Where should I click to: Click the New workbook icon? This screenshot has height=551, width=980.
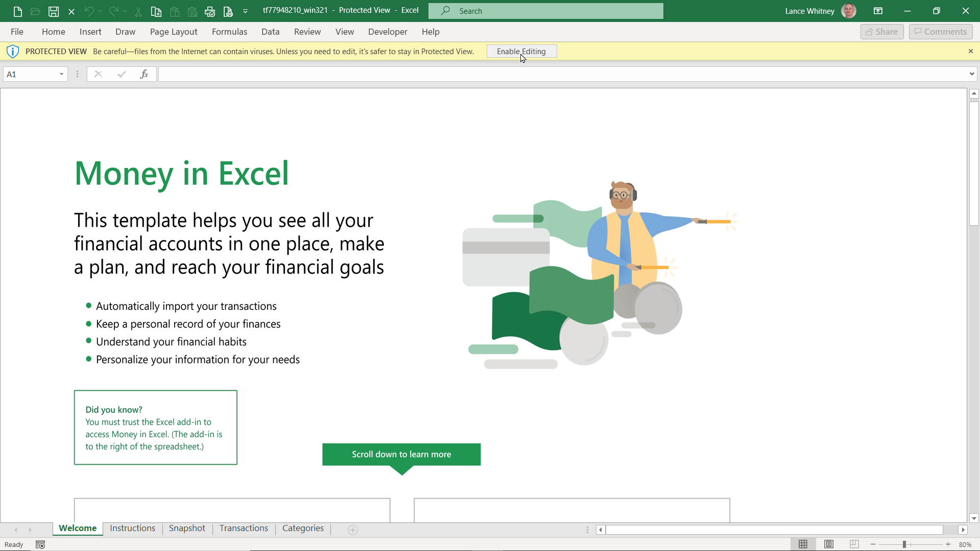coord(18,11)
